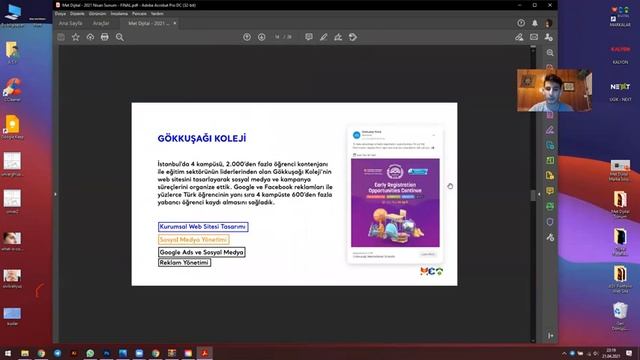The height and width of the screenshot is (360, 640).
Task: Select the highlighter pen tool
Action: tap(324, 37)
